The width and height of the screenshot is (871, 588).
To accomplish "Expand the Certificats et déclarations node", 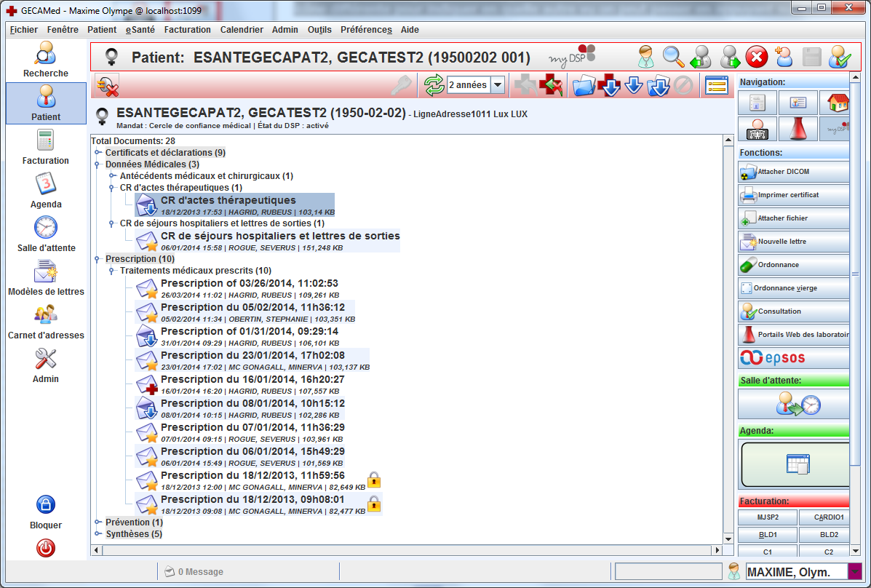I will tap(98, 153).
